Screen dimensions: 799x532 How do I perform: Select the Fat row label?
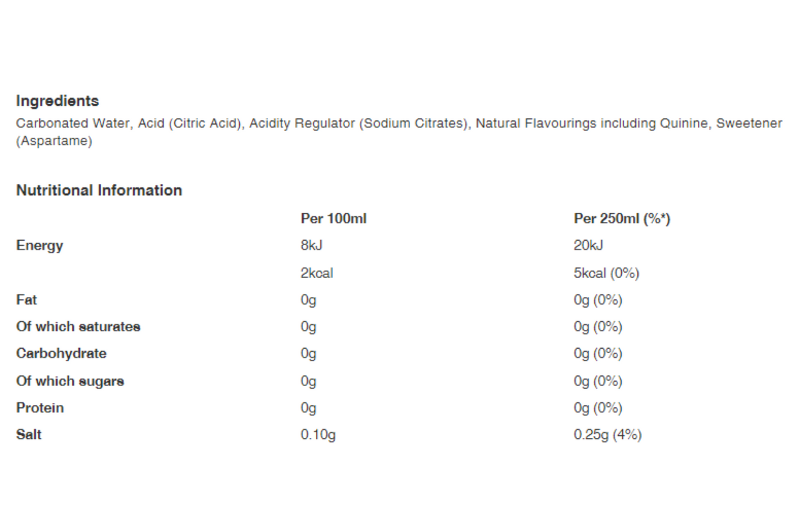pyautogui.click(x=26, y=300)
